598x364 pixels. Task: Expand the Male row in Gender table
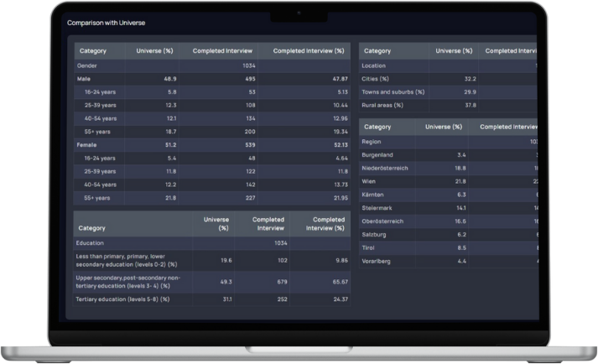click(x=86, y=78)
